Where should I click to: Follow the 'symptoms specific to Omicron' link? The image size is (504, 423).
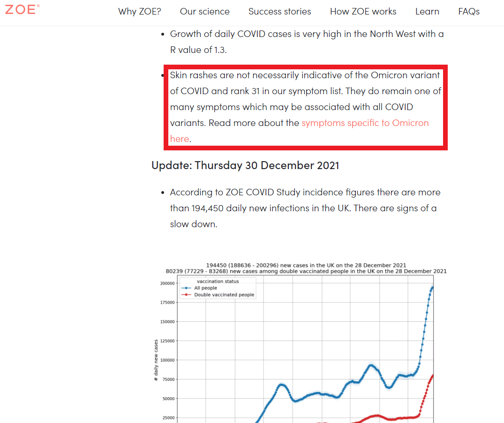pyautogui.click(x=365, y=123)
